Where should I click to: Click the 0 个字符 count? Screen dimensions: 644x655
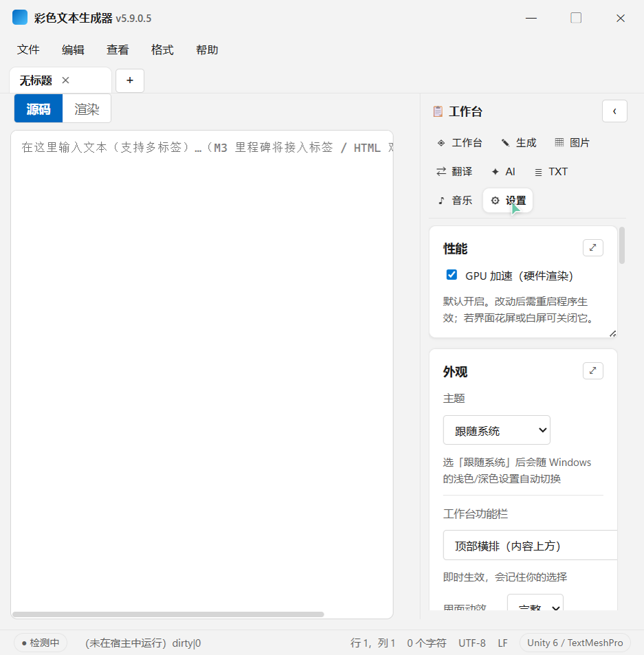(427, 643)
